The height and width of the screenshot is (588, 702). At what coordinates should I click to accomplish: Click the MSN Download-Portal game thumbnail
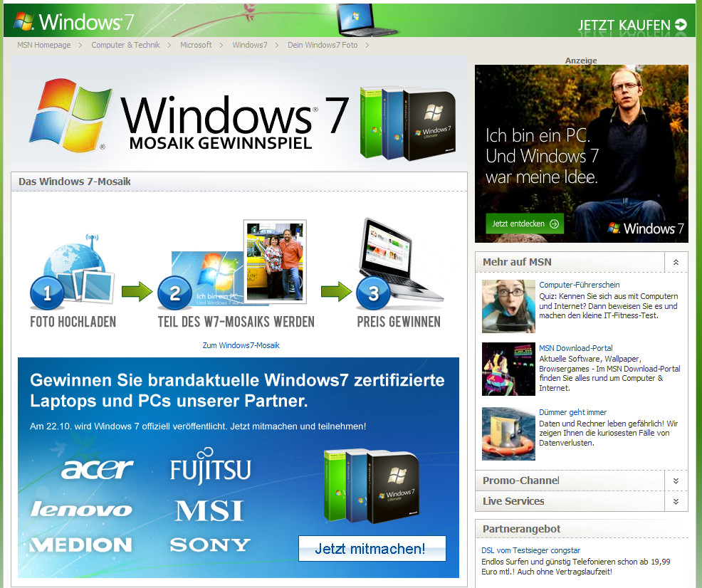coord(508,369)
